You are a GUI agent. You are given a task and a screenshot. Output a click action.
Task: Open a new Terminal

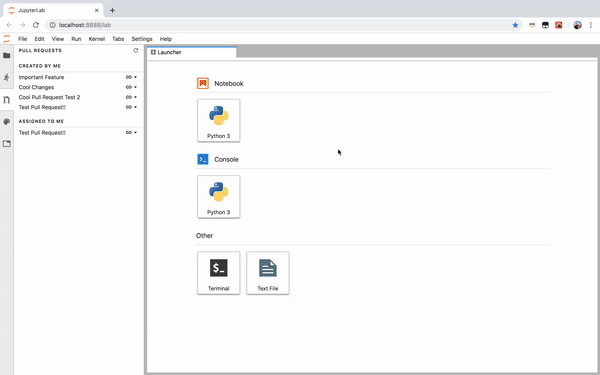click(x=218, y=273)
